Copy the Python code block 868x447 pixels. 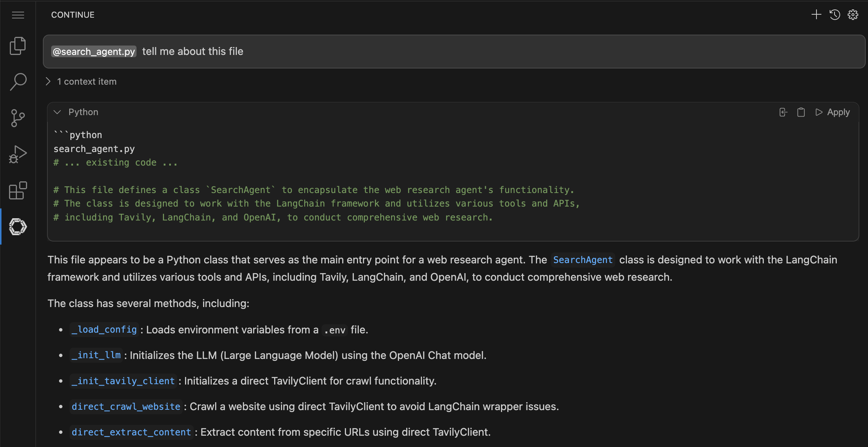801,112
